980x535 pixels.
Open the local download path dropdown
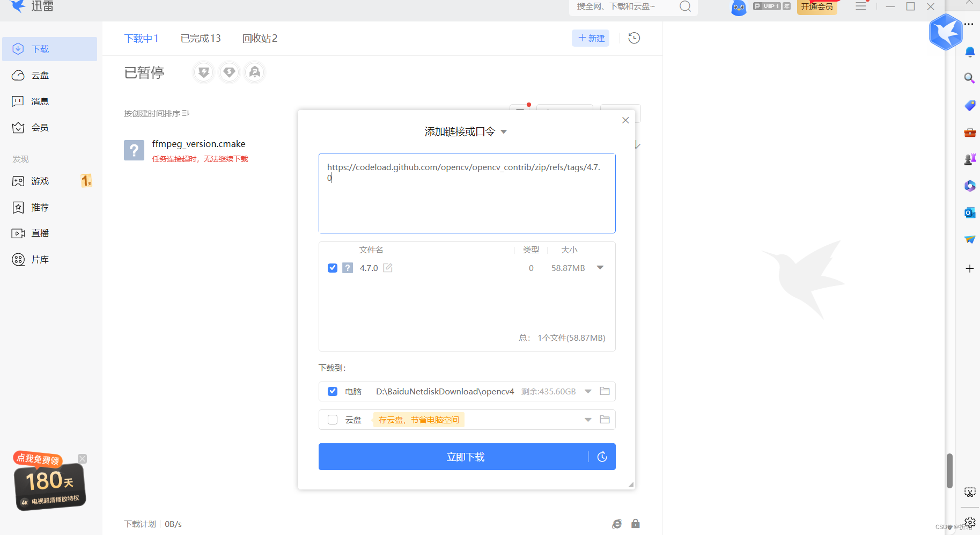[588, 391]
